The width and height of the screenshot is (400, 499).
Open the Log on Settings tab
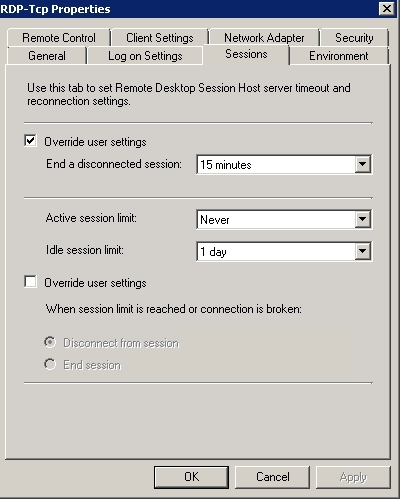145,56
